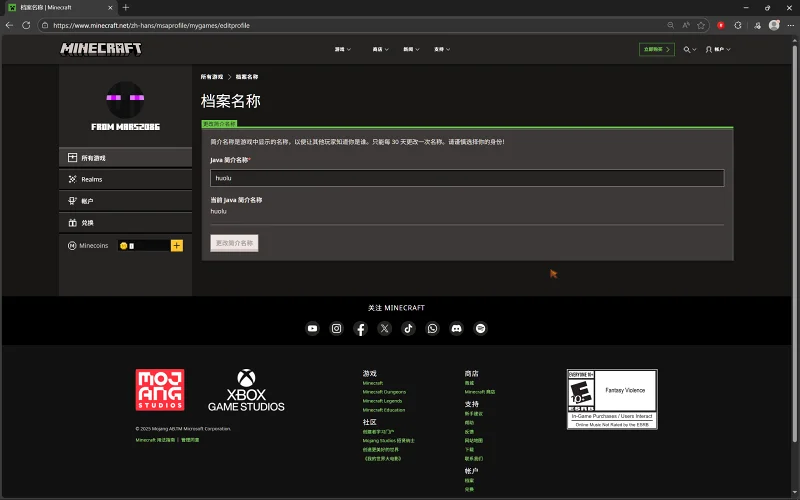Select 帐户 in the sidebar

tap(126, 201)
